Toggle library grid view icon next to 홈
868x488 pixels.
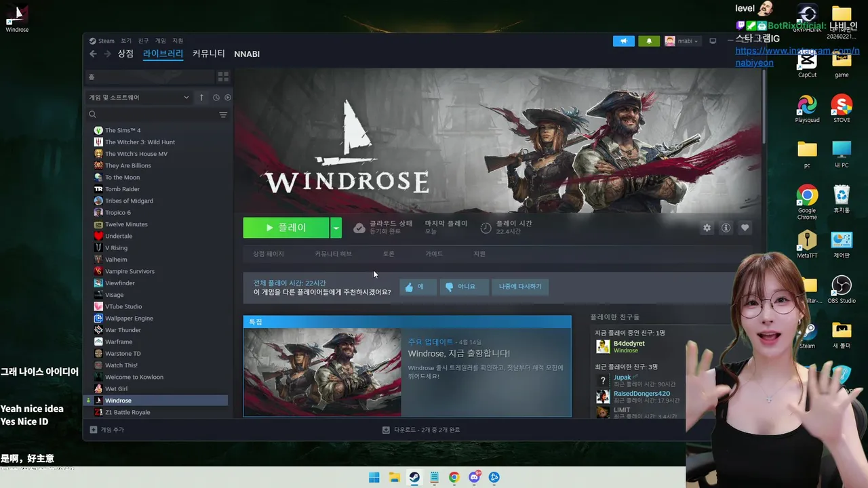click(223, 77)
